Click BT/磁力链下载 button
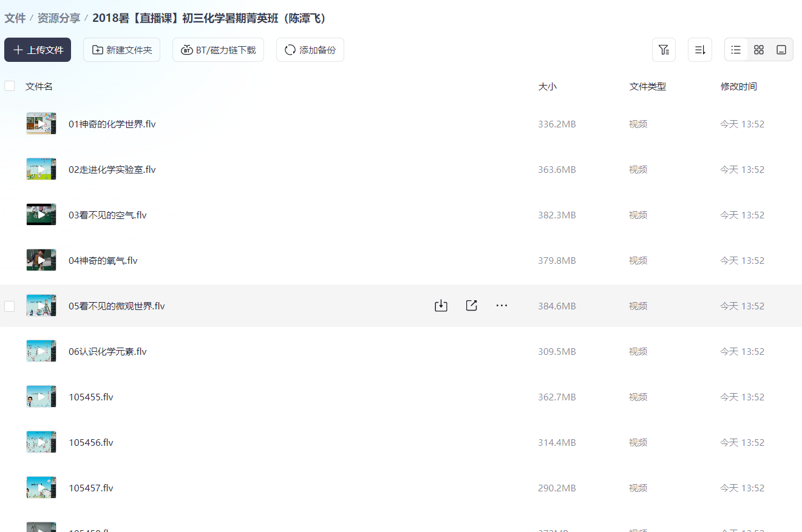802x532 pixels. point(218,50)
